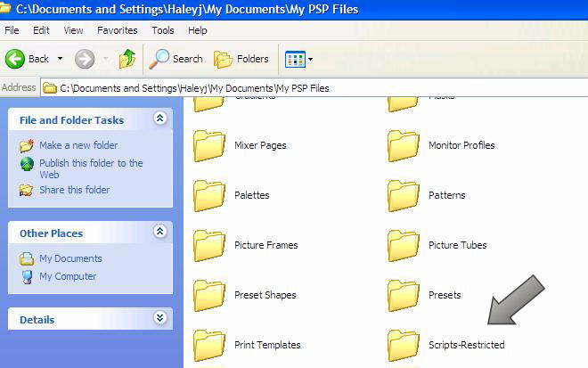Toggle the Folders pane button
The image size is (588, 368).
[241, 59]
